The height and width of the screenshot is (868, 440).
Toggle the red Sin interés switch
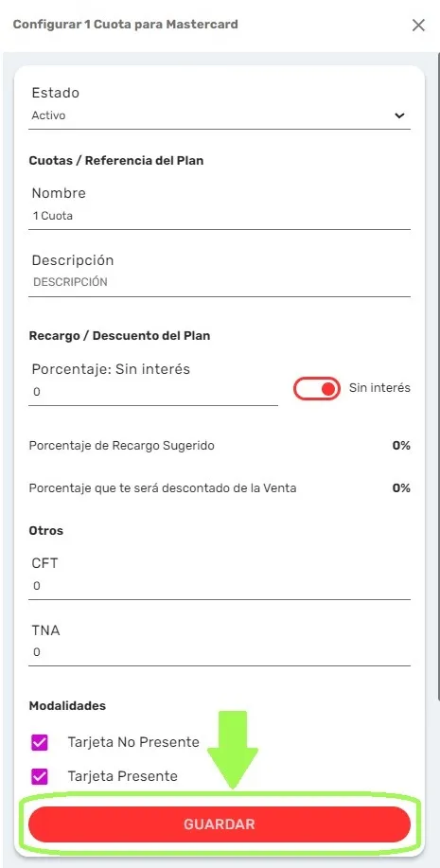[x=317, y=389]
